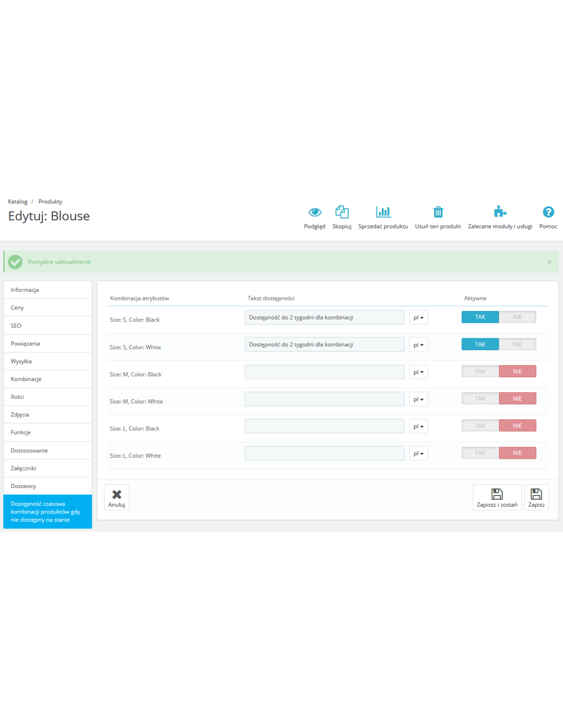Click Zapisz i zostań button
This screenshot has height=728, width=563.
pos(497,498)
